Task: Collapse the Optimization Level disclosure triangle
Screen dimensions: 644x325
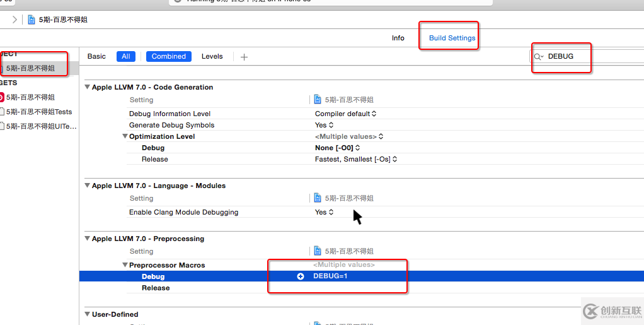Action: [x=125, y=136]
